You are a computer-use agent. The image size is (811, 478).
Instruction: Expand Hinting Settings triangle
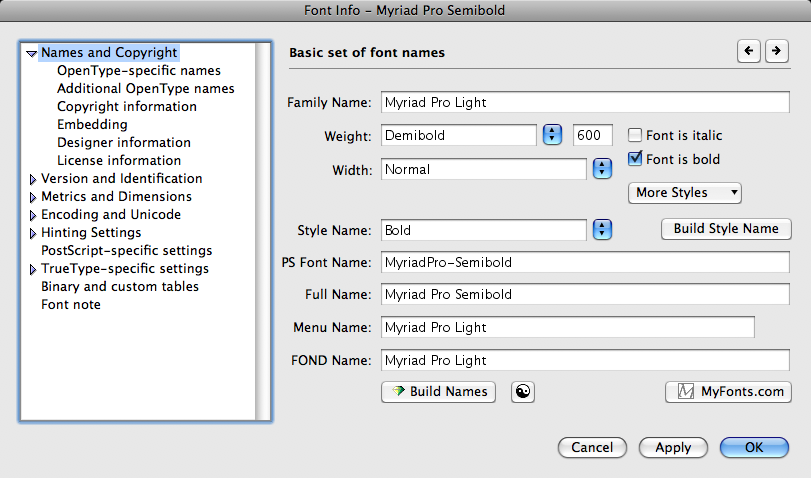pyautogui.click(x=33, y=233)
